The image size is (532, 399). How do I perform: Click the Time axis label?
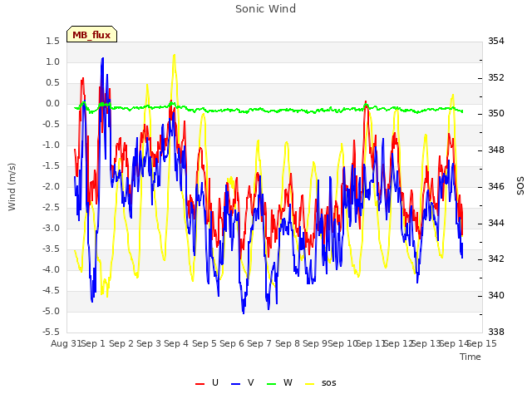(x=470, y=357)
